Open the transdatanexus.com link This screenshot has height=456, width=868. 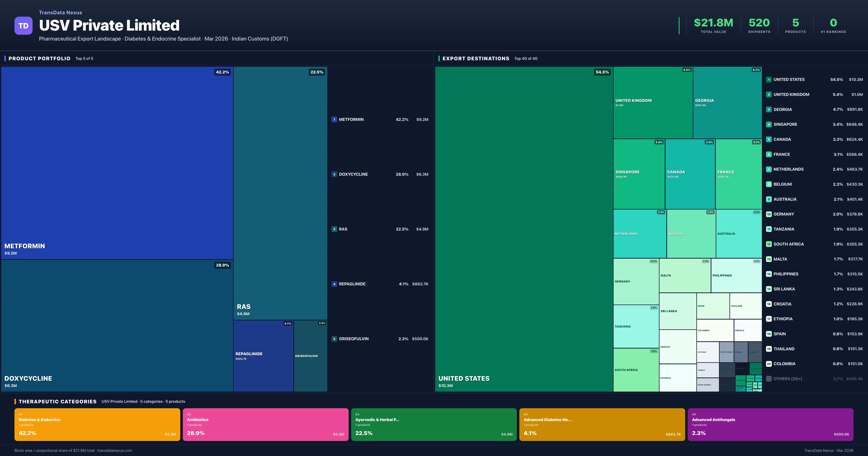[115, 450]
